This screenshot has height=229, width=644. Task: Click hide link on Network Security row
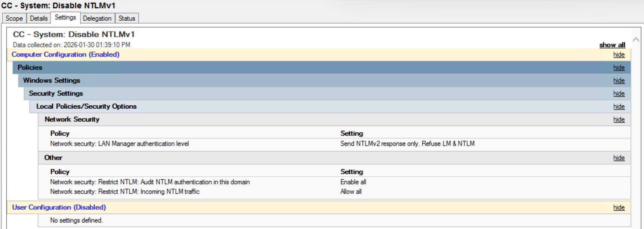pyautogui.click(x=619, y=120)
